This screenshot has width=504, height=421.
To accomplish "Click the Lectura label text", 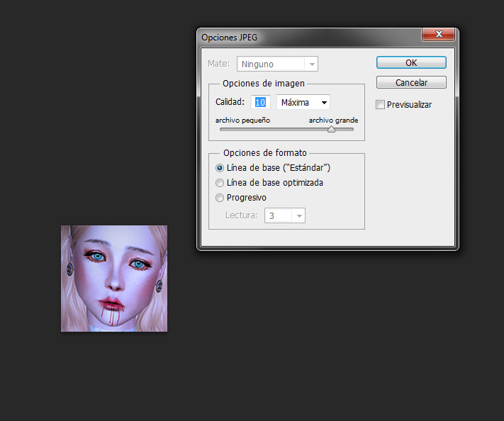I will (242, 215).
